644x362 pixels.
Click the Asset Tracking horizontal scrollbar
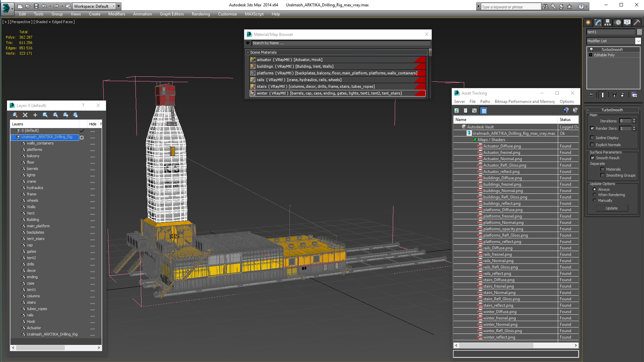(516, 345)
